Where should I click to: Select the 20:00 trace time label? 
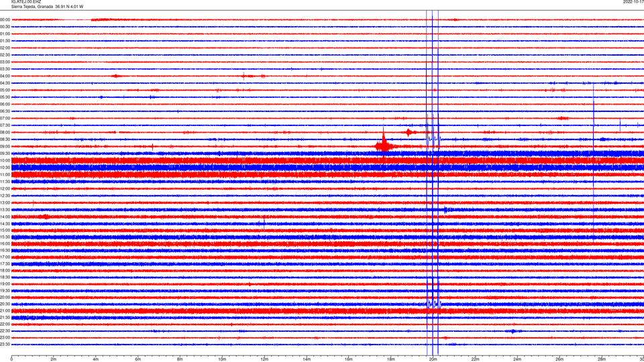coord(5,298)
